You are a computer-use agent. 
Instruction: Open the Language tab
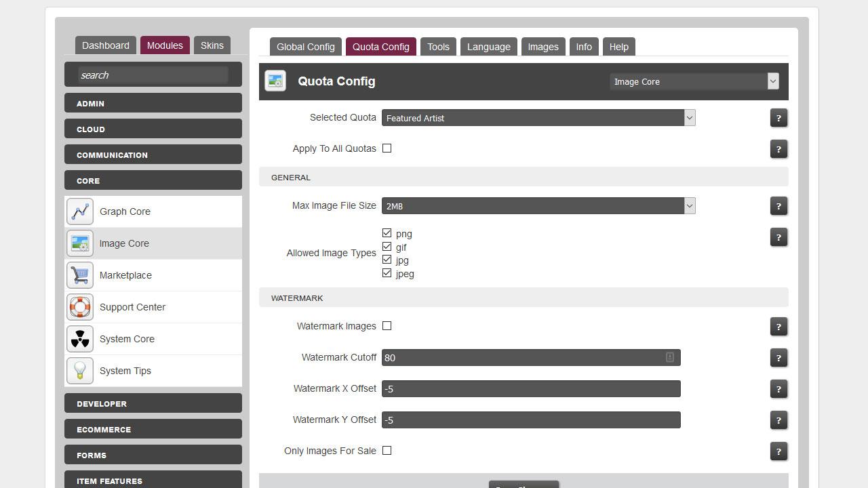488,47
